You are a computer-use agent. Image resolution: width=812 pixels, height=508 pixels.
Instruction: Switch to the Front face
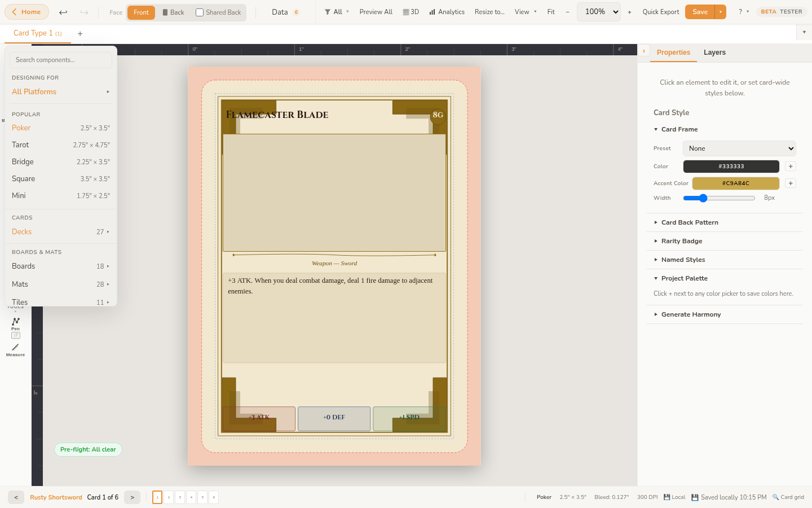click(141, 12)
